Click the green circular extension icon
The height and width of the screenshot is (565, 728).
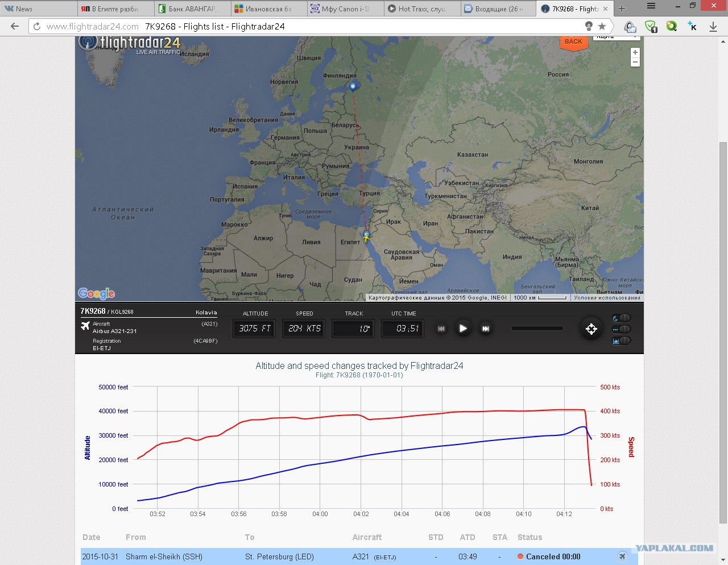672,26
